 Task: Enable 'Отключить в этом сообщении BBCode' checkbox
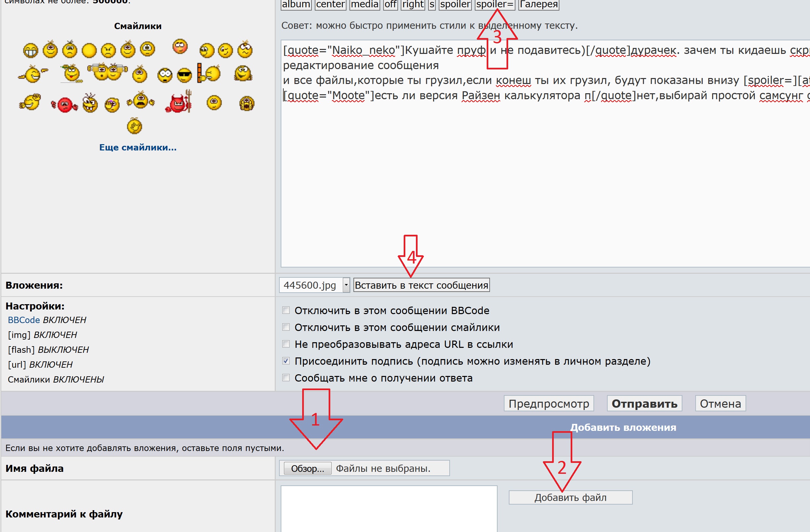286,310
